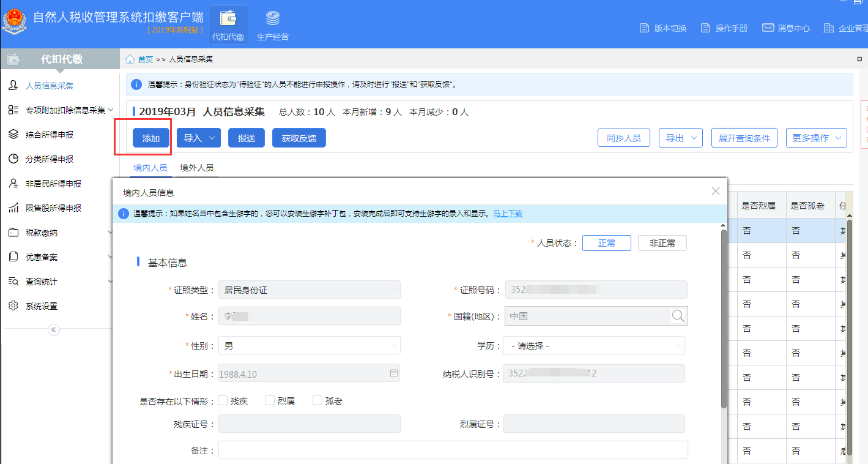
Task: Open the 学历 请选择 dropdown
Action: (594, 346)
